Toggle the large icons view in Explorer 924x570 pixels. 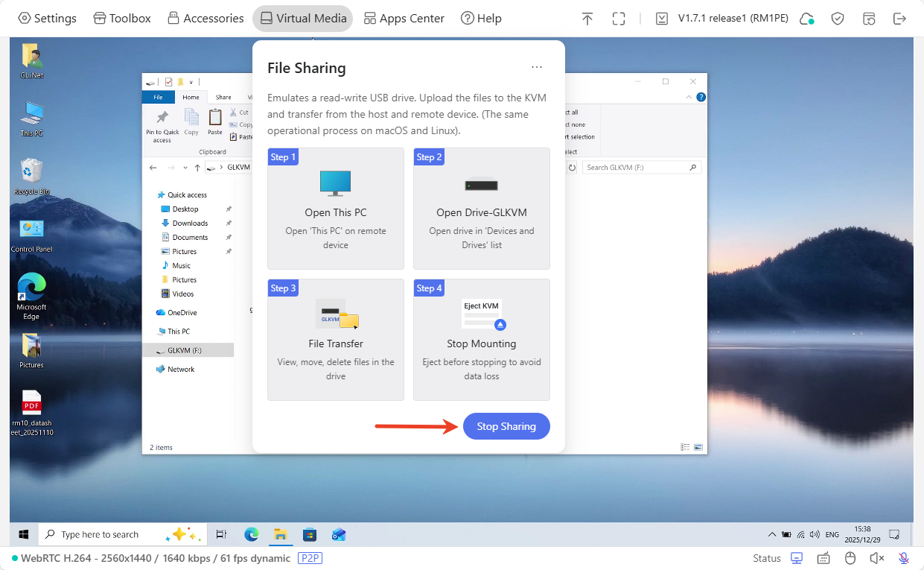pos(698,447)
